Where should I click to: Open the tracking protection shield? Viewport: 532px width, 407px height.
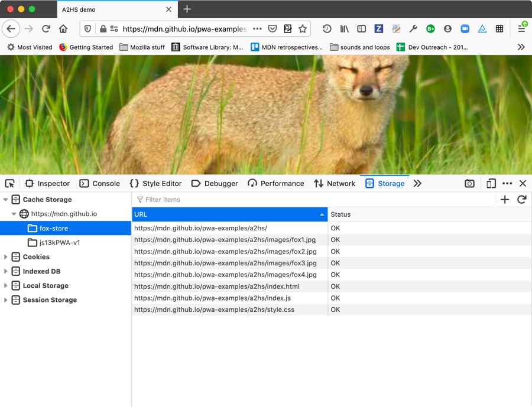coord(88,28)
